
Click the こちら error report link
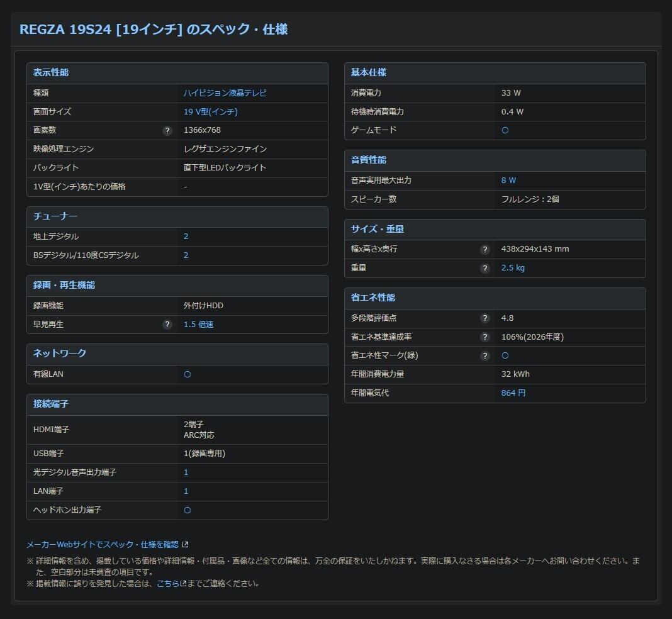coord(167,583)
